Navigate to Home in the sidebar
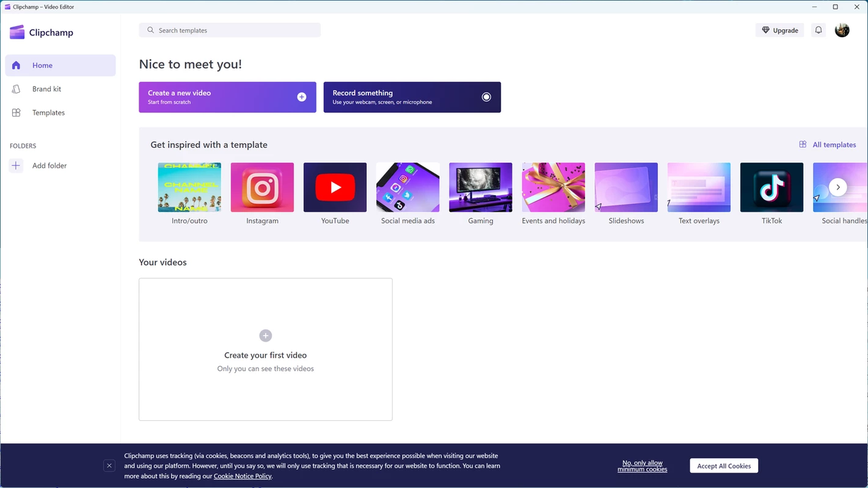This screenshot has width=868, height=488. 42,65
